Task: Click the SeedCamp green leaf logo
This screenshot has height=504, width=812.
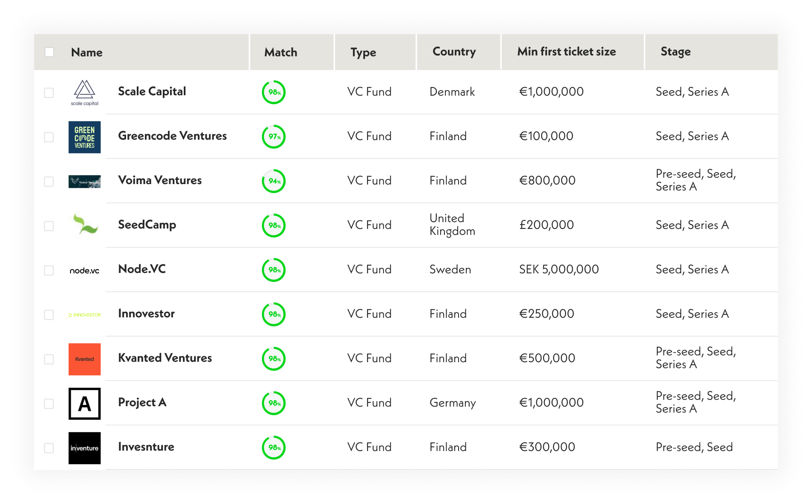Action: point(85,225)
